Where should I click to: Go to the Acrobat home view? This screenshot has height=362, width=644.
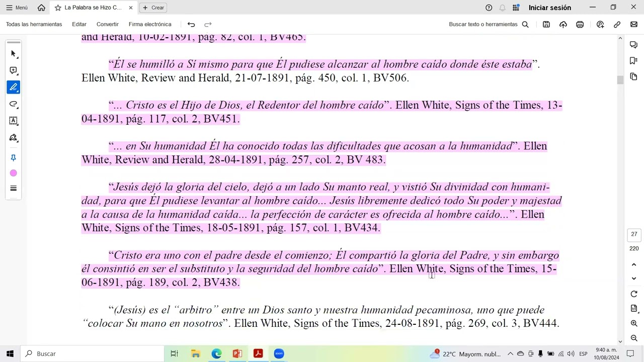pyautogui.click(x=41, y=8)
